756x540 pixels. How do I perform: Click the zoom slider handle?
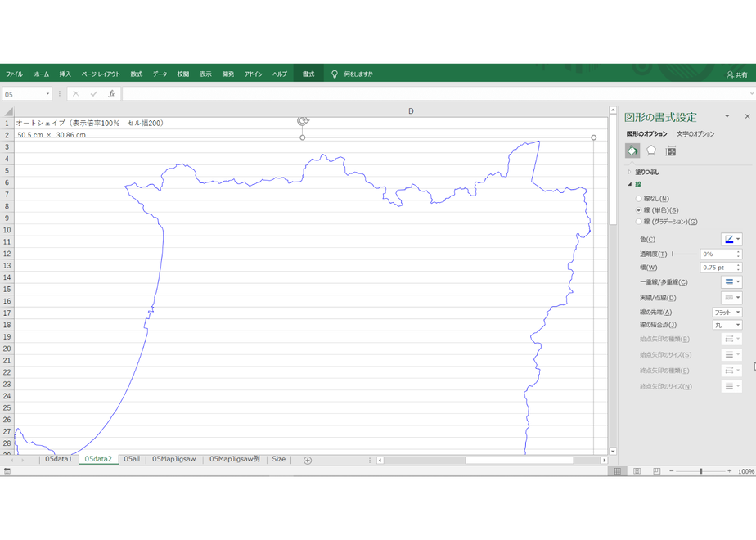point(700,471)
